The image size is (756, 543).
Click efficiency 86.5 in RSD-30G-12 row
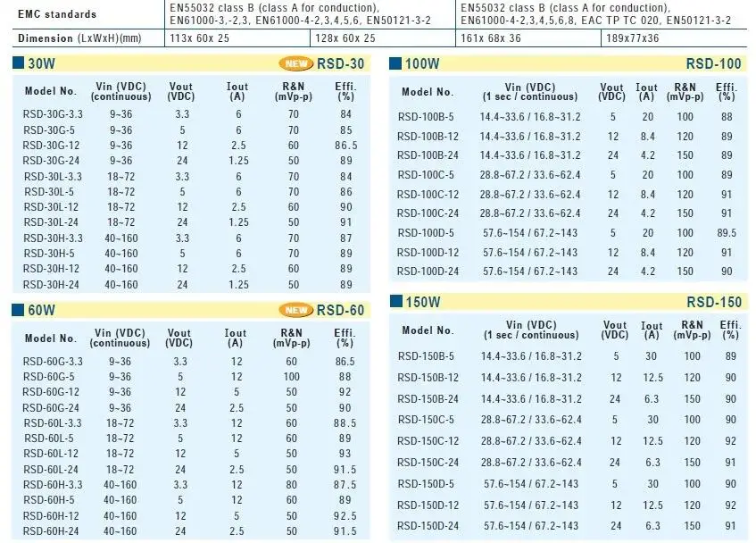point(345,146)
